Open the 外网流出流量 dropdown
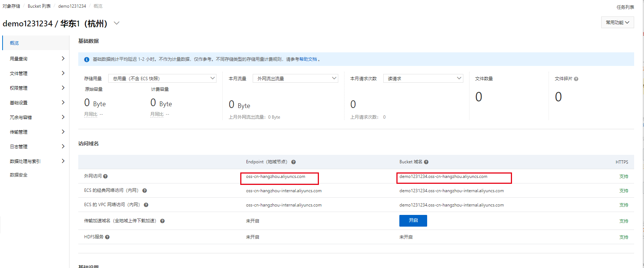The width and height of the screenshot is (644, 268). point(295,78)
